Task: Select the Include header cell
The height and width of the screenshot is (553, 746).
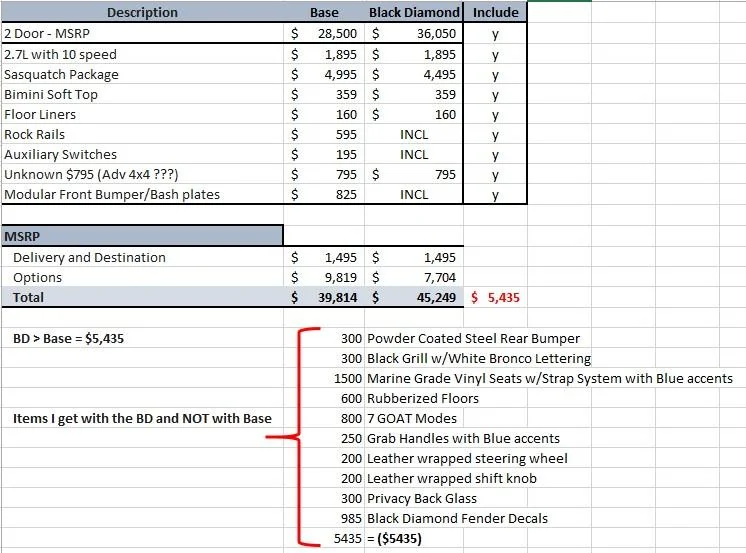Action: (x=495, y=12)
